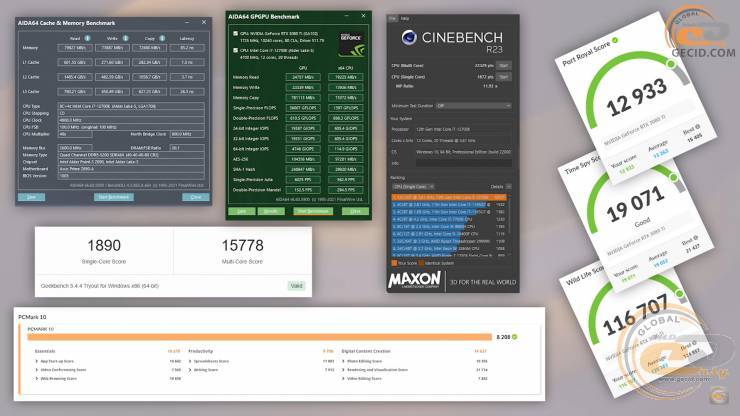Click the MAXON logo in Cinebench

pyautogui.click(x=414, y=280)
